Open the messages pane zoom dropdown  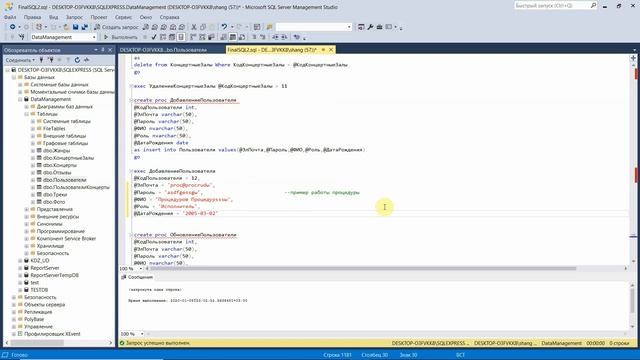coord(142,334)
